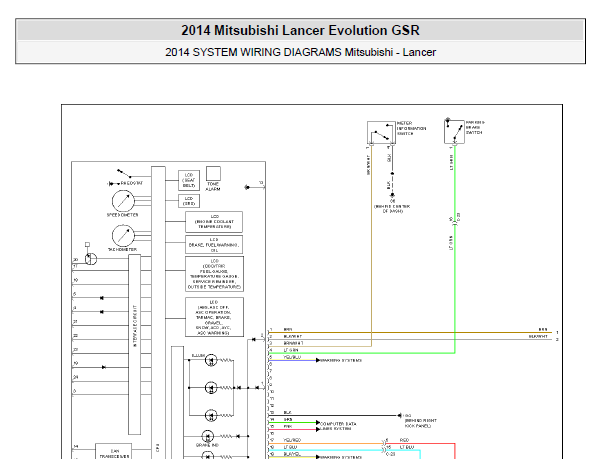Viewport: 611px width, 459px height.
Task: Click the transistor symbol near pin 30
Action: tap(91, 259)
